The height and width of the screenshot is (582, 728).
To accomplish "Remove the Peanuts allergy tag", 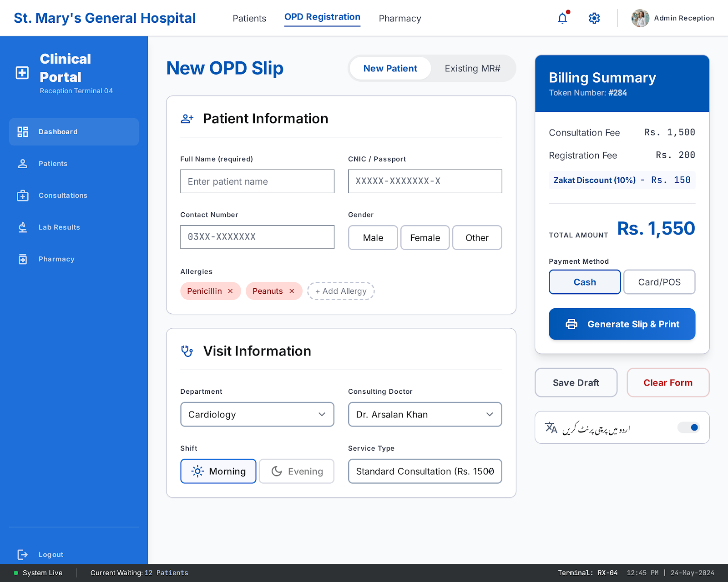I will tap(292, 291).
